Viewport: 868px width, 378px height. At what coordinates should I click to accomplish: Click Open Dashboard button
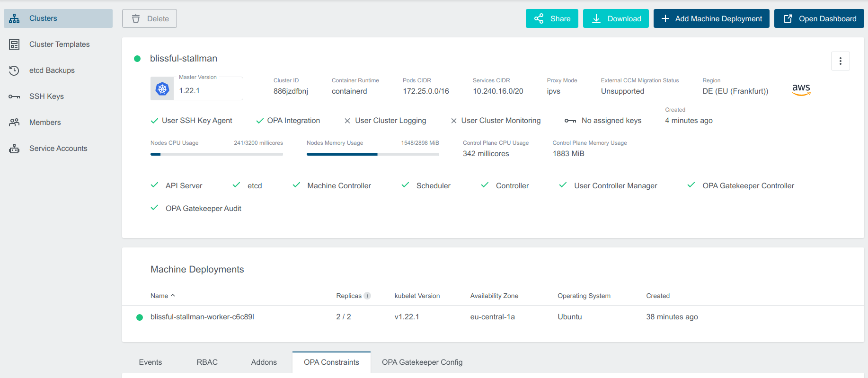click(819, 18)
